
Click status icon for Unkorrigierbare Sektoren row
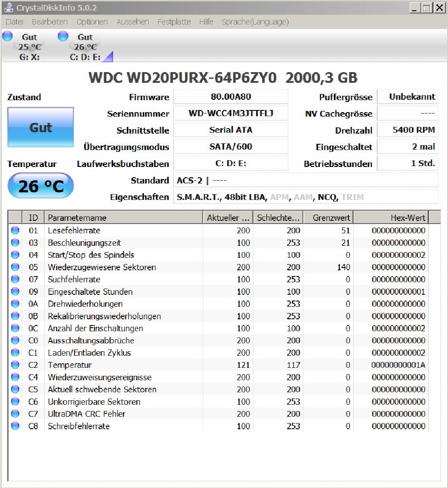tap(15, 402)
